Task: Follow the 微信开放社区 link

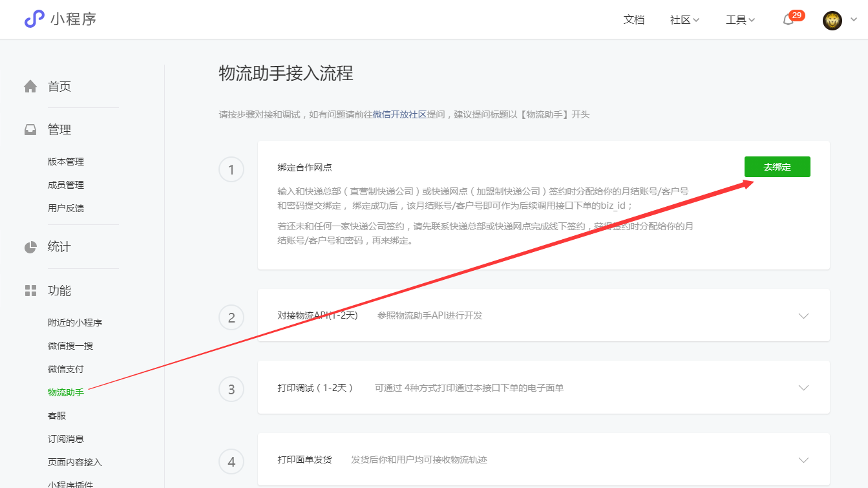Action: (x=399, y=114)
